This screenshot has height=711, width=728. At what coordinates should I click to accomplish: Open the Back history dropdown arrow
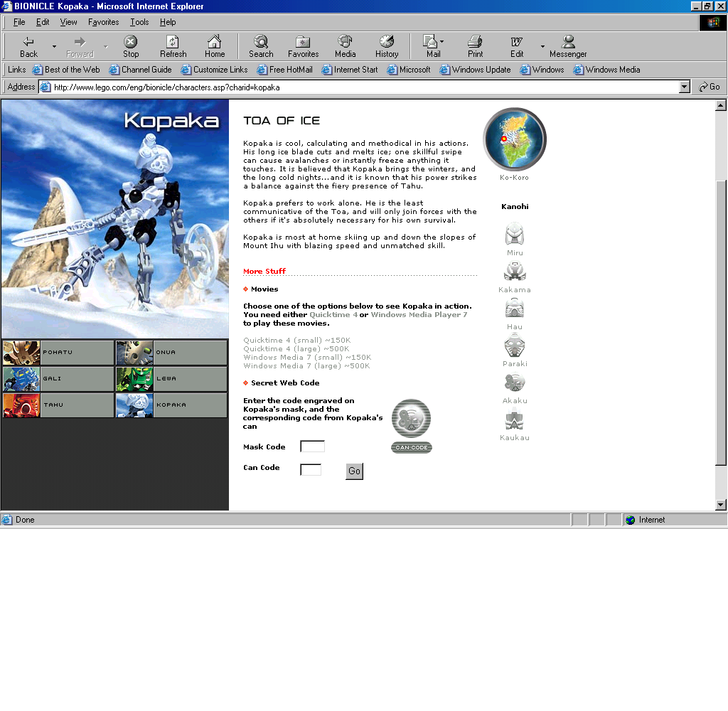54,46
